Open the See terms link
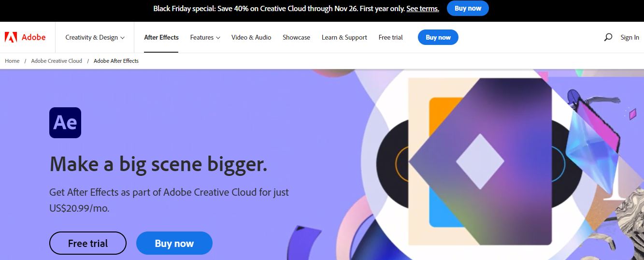 [423, 9]
